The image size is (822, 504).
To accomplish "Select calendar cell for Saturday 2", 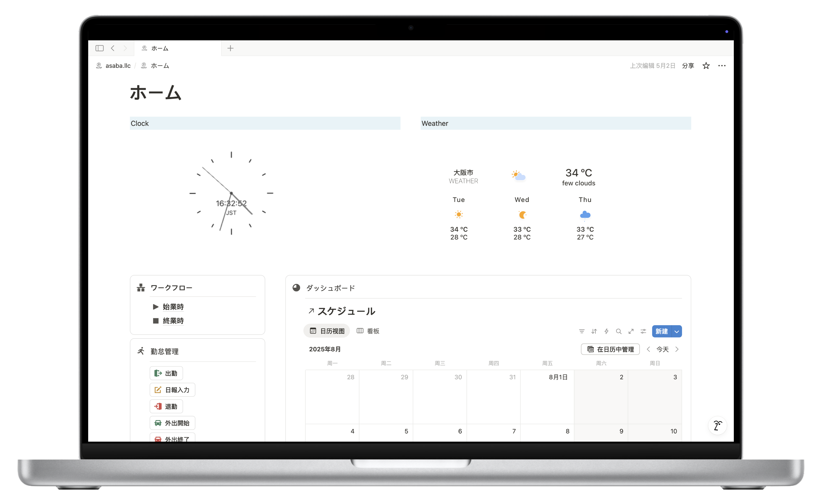I will [601, 397].
